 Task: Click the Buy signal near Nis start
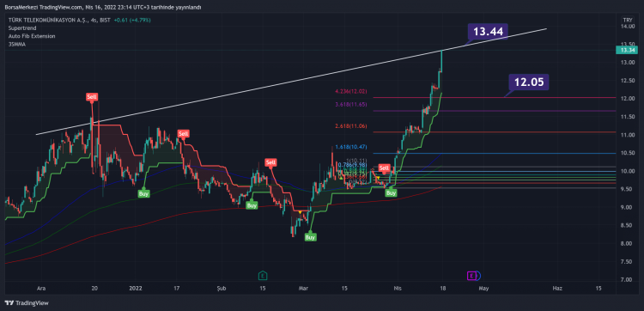pyautogui.click(x=392, y=192)
